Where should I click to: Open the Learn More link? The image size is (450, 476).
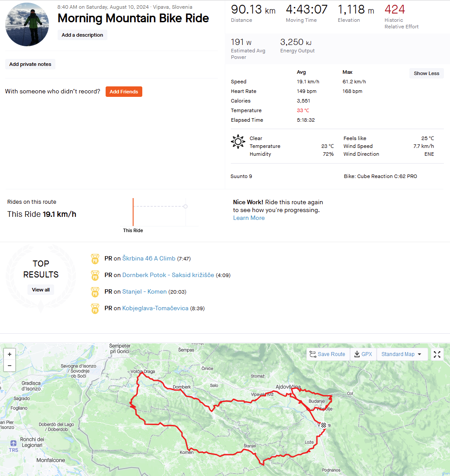(249, 218)
